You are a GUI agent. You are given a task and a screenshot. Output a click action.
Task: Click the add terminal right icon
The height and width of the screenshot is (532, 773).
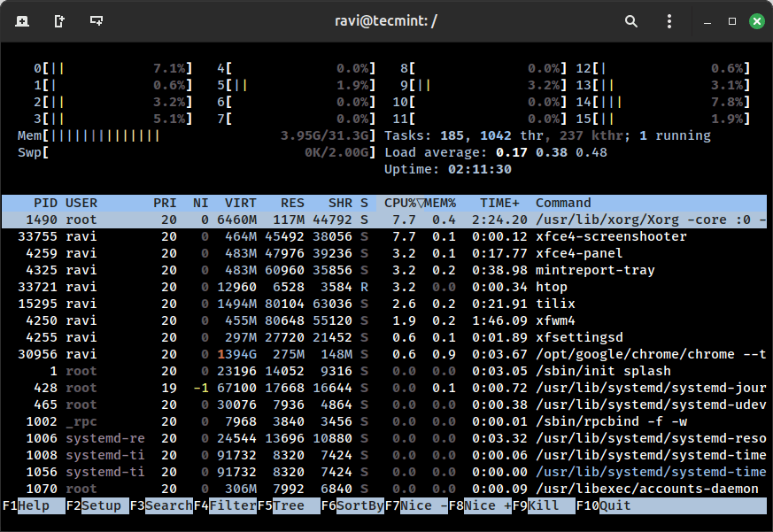coord(59,20)
